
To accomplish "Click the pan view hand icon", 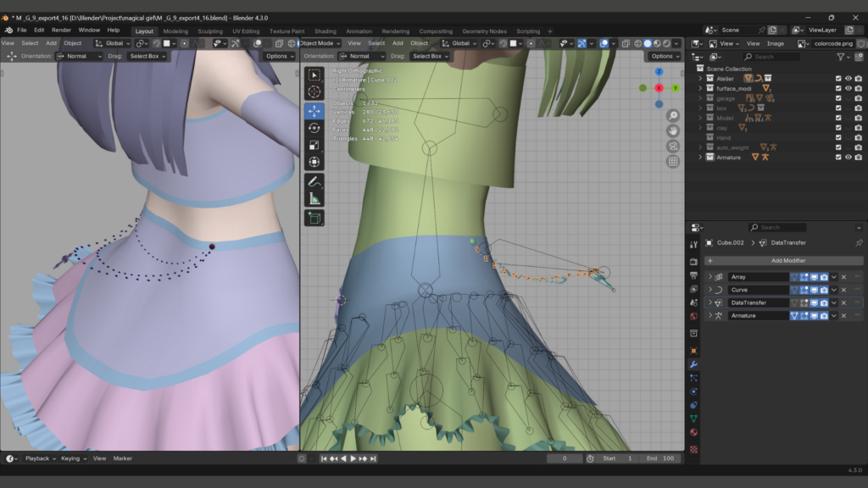I will point(673,130).
